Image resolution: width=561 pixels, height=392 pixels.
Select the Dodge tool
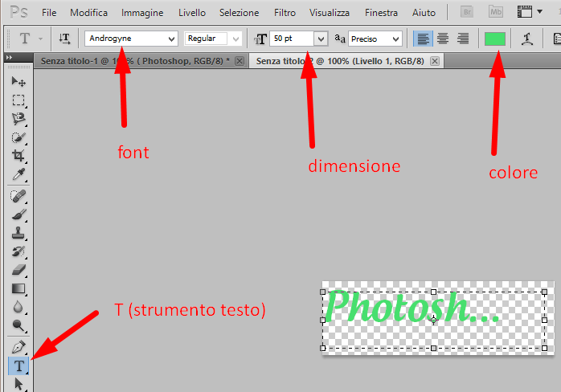pyautogui.click(x=18, y=325)
